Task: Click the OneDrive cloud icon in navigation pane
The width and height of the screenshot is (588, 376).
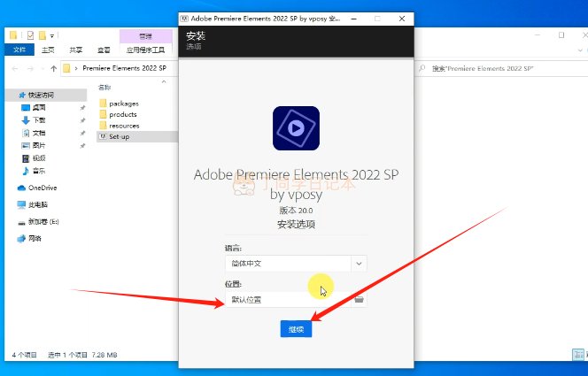Action: pos(21,188)
